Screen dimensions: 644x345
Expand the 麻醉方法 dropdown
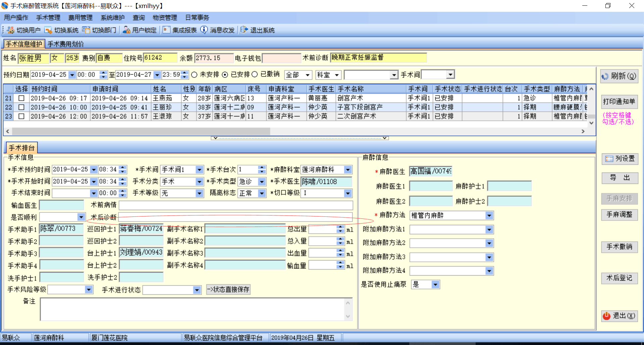tap(489, 215)
